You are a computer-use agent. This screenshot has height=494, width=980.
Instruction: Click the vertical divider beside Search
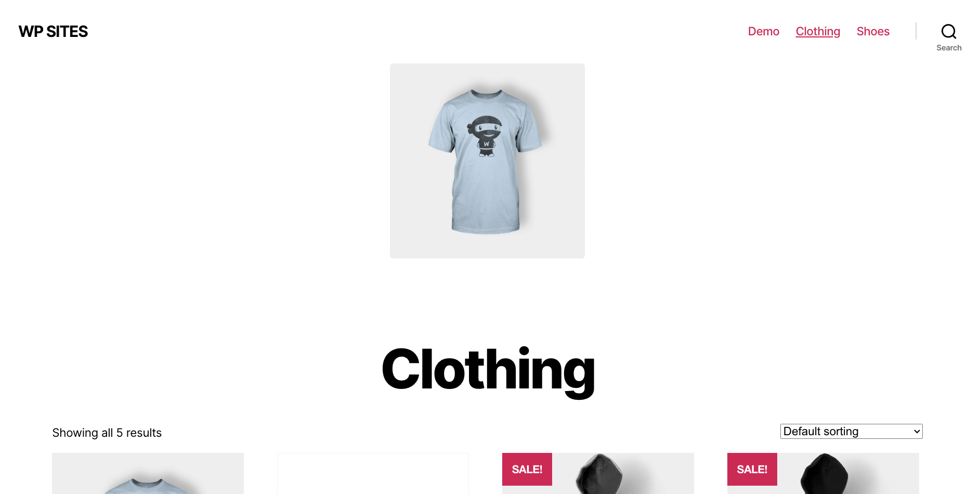click(x=916, y=31)
